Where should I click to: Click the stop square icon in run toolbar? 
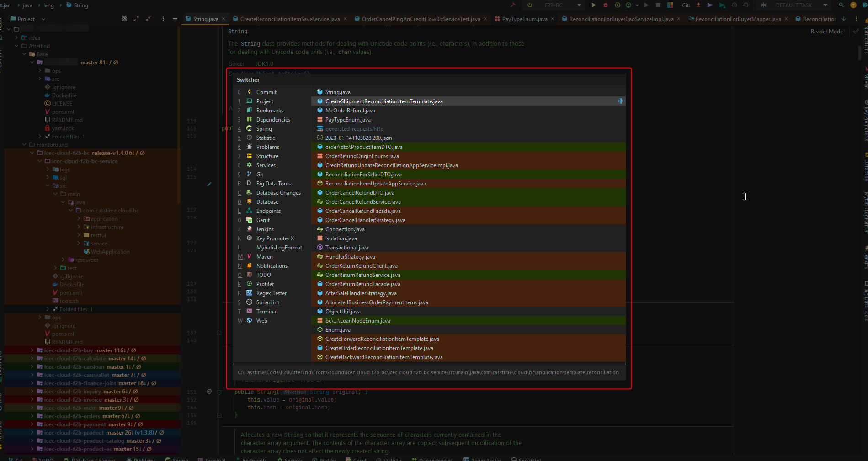click(658, 5)
